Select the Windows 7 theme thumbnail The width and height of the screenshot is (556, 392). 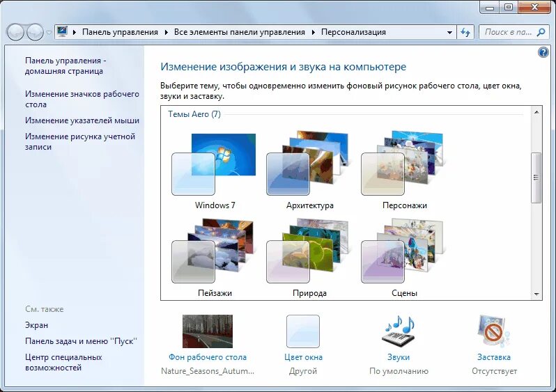point(214,164)
